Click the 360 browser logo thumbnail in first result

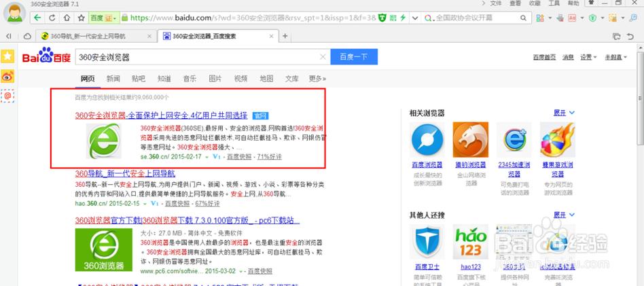[x=103, y=141]
